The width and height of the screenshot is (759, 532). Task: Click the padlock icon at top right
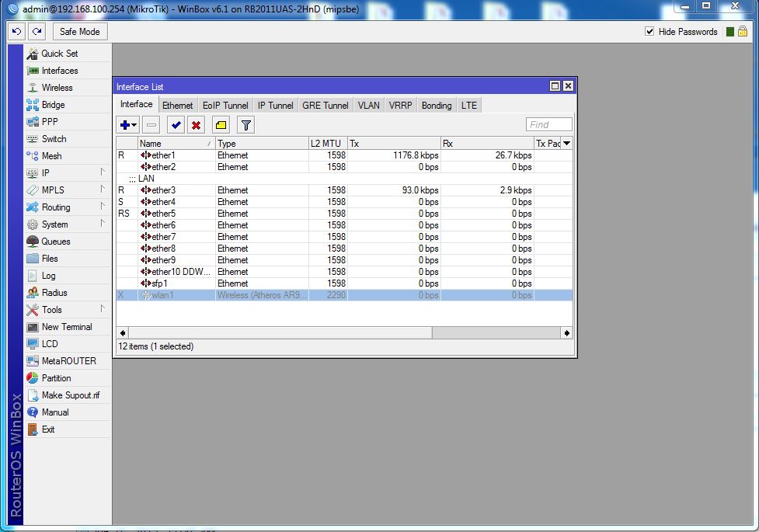[x=743, y=32]
